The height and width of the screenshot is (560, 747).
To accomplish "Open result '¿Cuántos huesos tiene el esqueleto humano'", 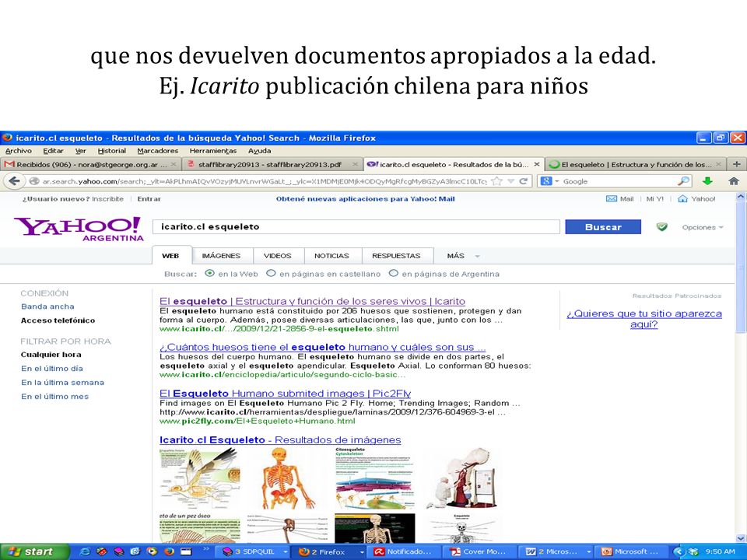I will tap(322, 347).
